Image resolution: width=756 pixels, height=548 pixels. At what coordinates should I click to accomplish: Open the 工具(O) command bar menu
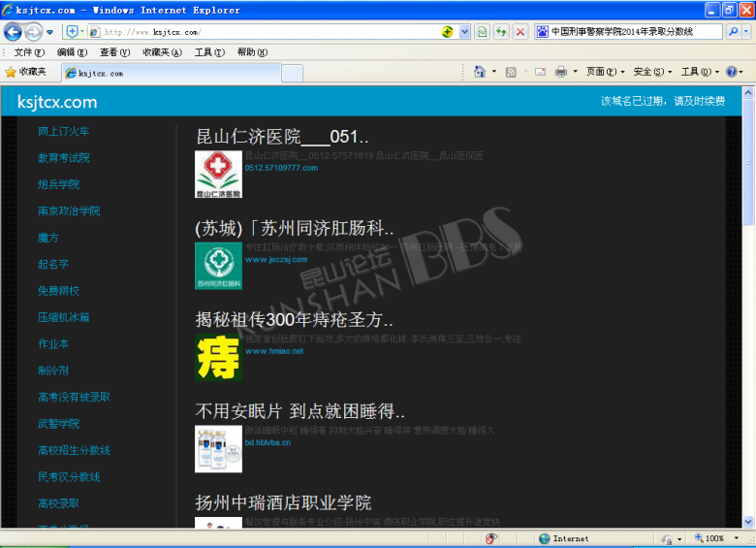pos(700,72)
